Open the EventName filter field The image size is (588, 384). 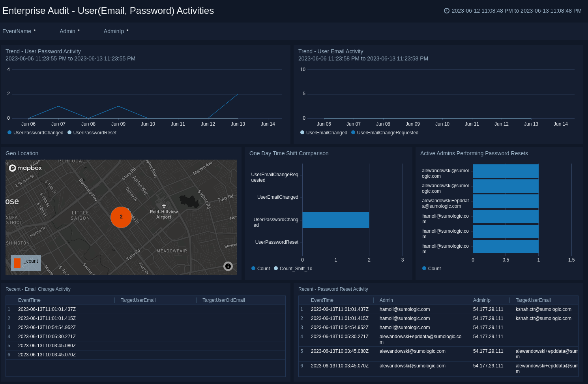(43, 32)
